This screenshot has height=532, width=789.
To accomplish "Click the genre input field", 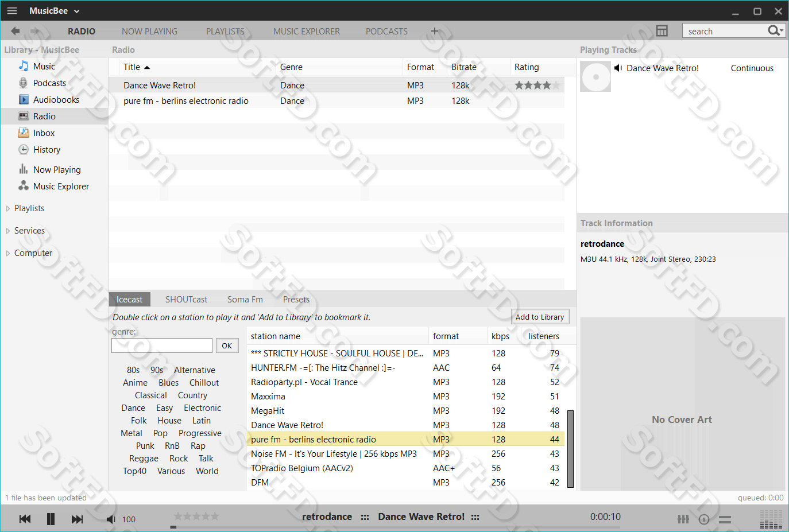I will (x=162, y=345).
